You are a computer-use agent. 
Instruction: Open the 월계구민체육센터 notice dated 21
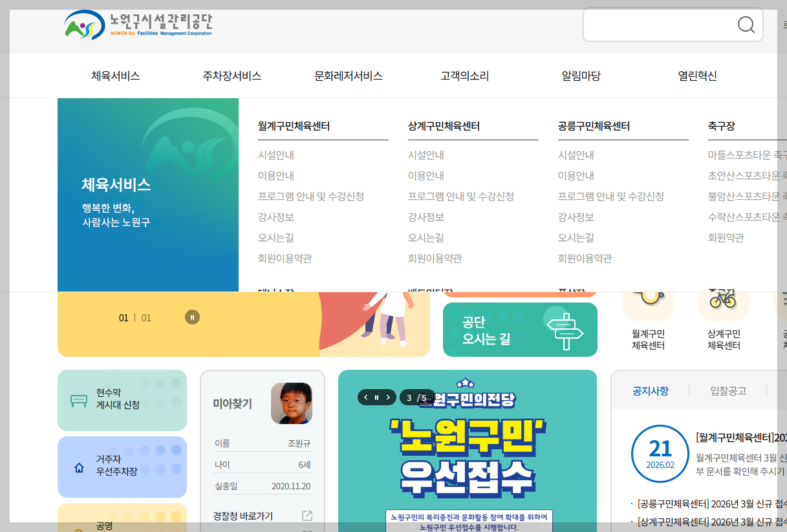(741, 436)
